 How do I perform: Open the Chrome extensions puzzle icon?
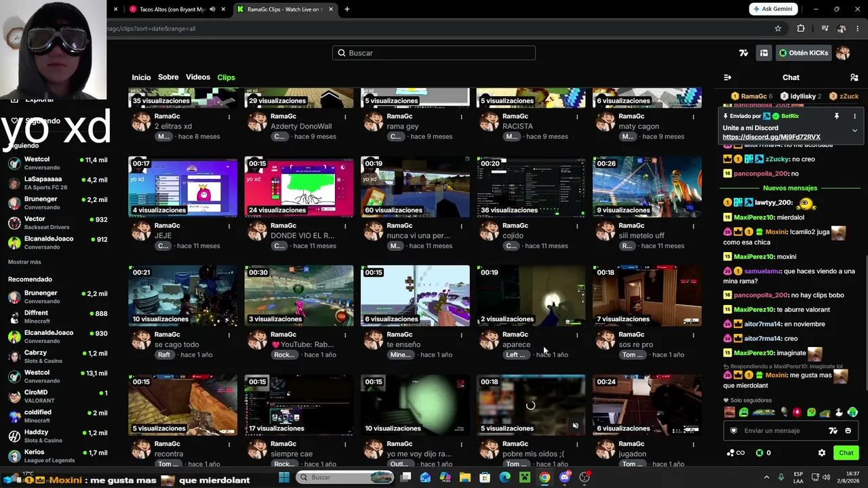coord(801,28)
